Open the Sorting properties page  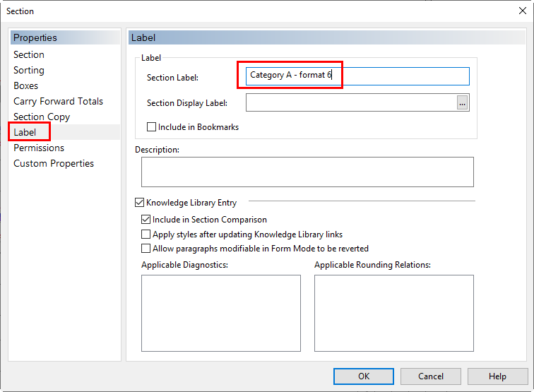click(x=29, y=70)
